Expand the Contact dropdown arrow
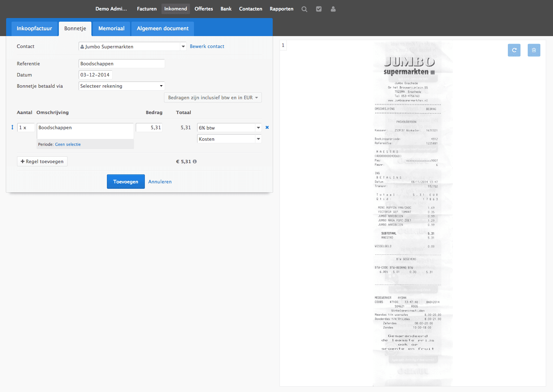553x392 pixels. click(183, 47)
